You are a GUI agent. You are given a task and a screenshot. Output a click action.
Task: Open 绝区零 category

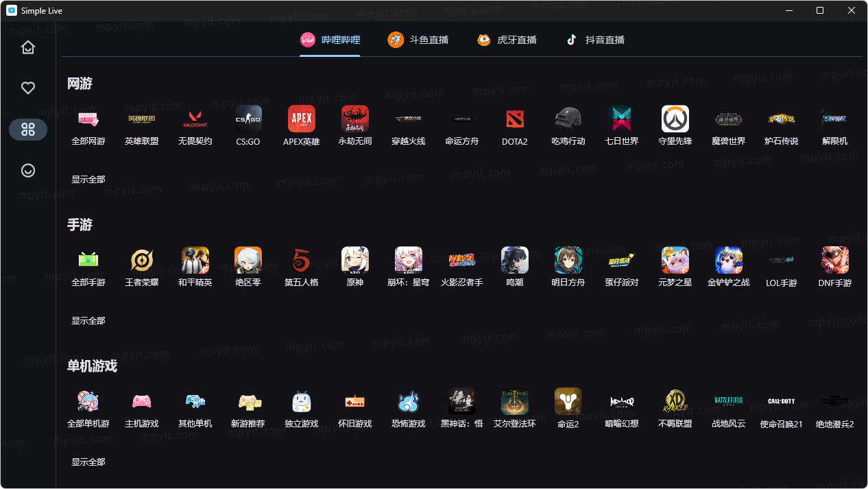[x=248, y=267]
